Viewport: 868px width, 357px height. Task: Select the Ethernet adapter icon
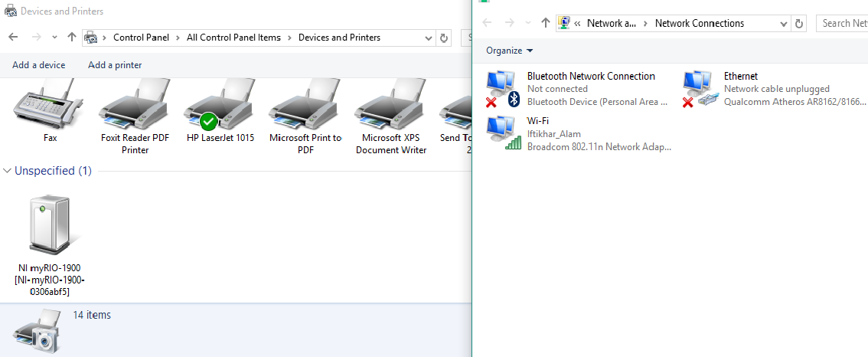pyautogui.click(x=700, y=89)
